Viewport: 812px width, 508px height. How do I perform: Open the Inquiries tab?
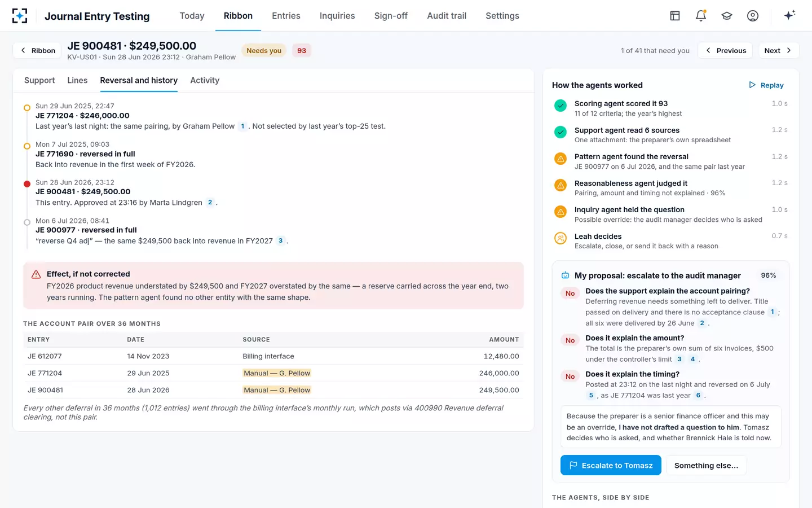point(337,16)
